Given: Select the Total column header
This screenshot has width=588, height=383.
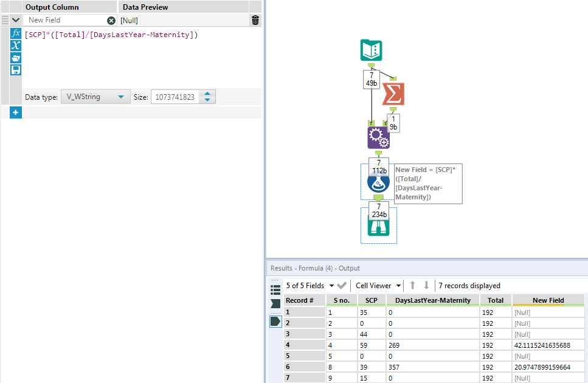Looking at the screenshot, I should tap(496, 300).
